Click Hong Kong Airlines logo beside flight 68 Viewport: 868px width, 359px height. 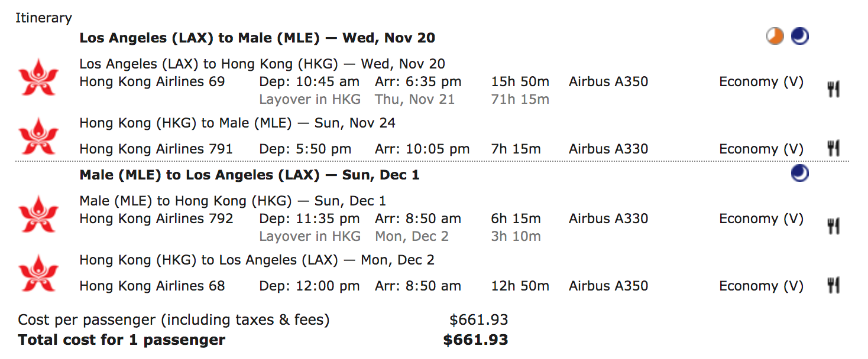(x=38, y=273)
